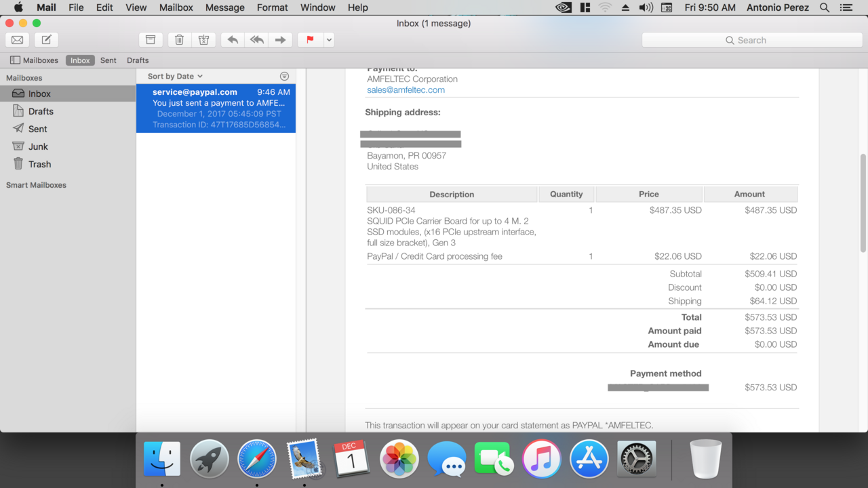Open Photos from the Dock

click(399, 459)
